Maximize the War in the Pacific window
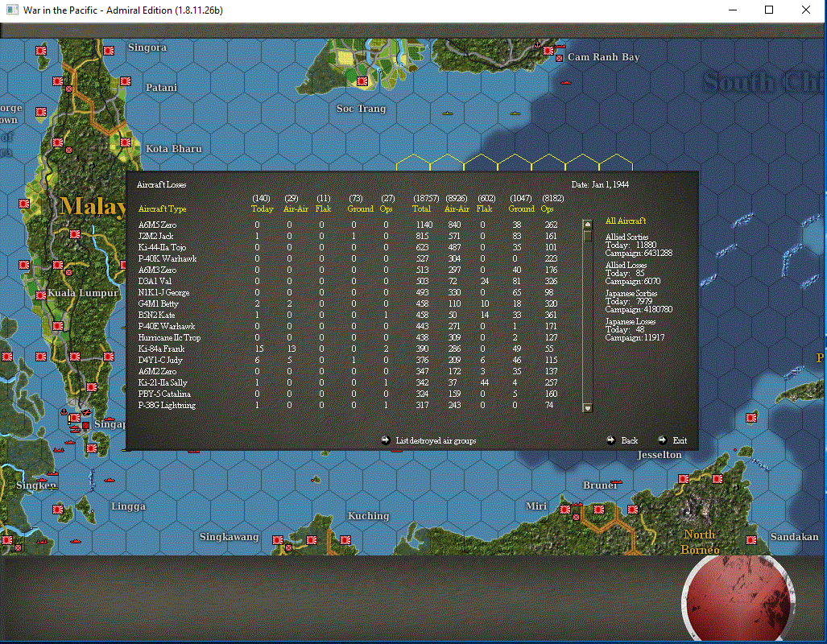The height and width of the screenshot is (644, 827). click(x=769, y=10)
